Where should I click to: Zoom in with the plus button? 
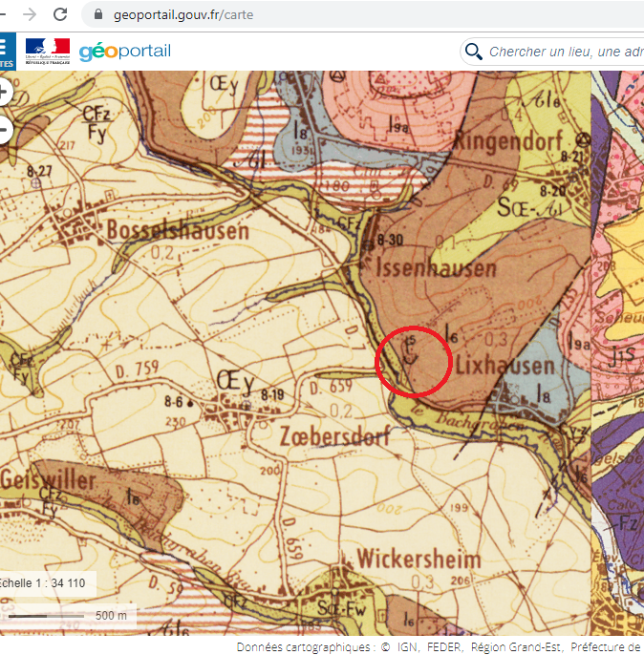pos(5,93)
